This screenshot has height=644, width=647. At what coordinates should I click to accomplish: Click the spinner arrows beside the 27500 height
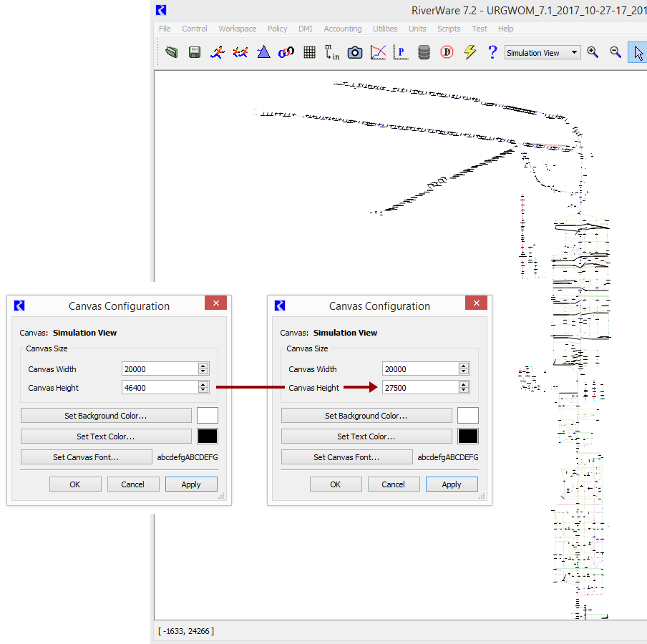pos(463,387)
